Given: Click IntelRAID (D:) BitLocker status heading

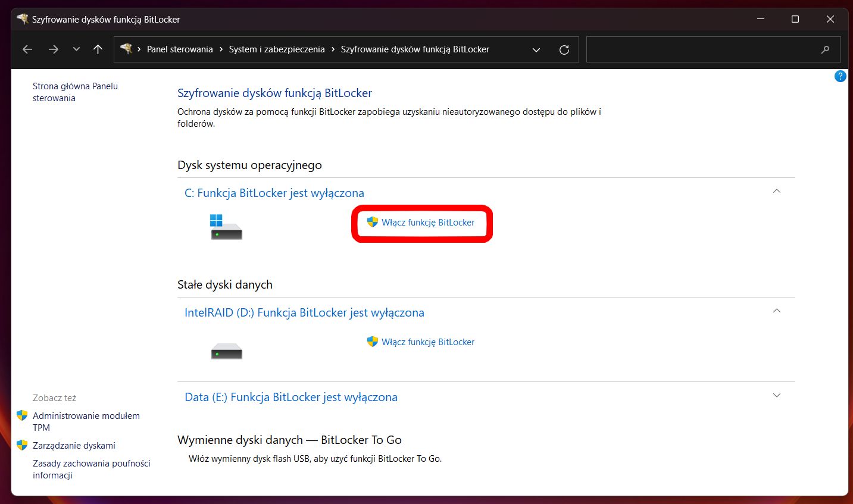Looking at the screenshot, I should 304,312.
